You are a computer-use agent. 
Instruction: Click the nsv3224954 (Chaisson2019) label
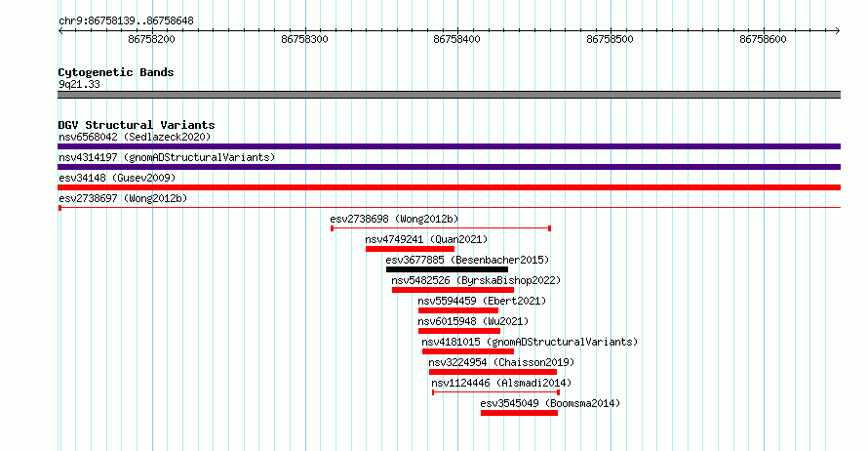pos(501,362)
